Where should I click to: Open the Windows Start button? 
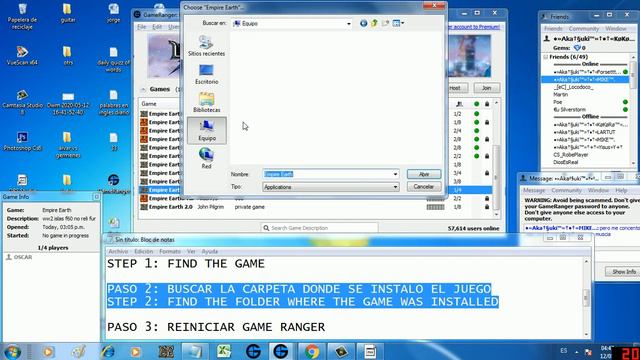(x=12, y=352)
